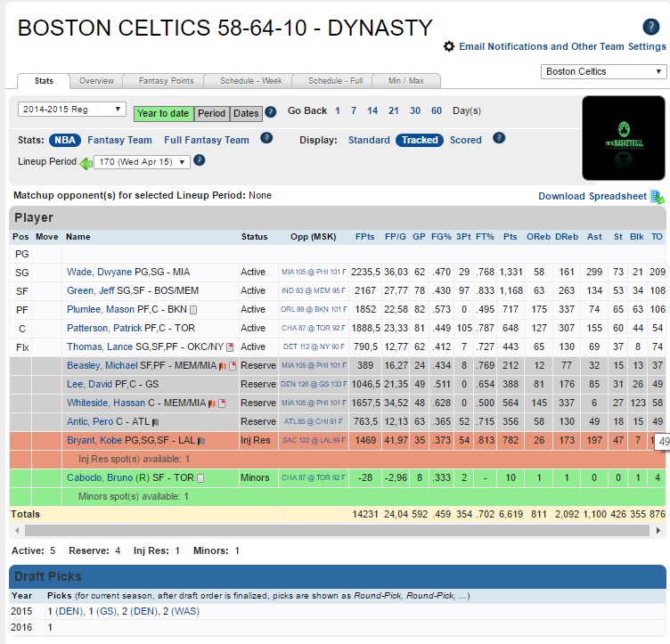Set display to Tracked
Image resolution: width=670 pixels, height=644 pixels.
(x=420, y=140)
